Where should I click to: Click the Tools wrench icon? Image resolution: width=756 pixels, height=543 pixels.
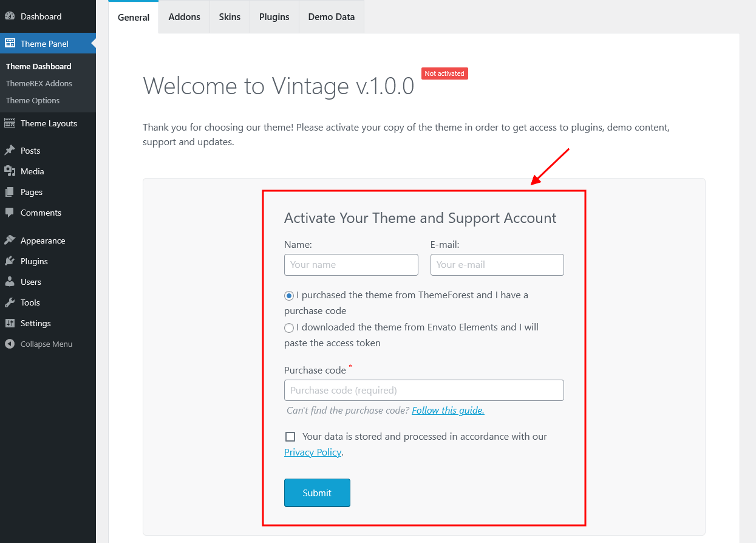coord(10,302)
